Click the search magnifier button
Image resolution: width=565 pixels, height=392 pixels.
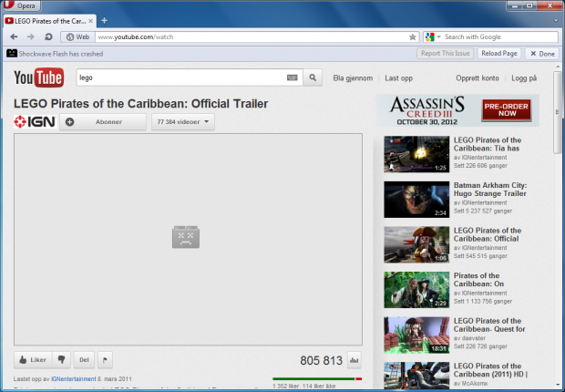[313, 78]
